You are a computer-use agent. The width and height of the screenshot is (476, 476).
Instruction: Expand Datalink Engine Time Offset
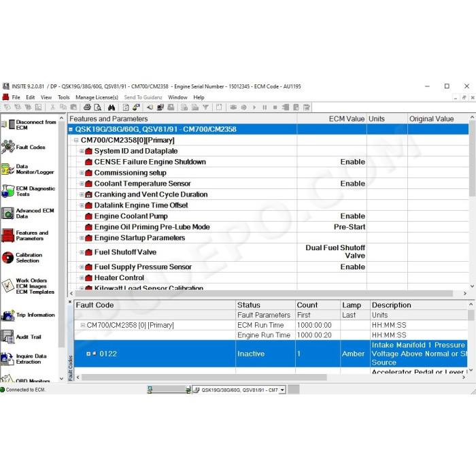(82, 205)
